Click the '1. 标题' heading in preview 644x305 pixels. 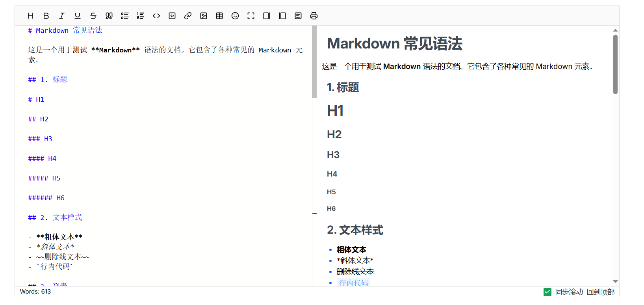[343, 87]
